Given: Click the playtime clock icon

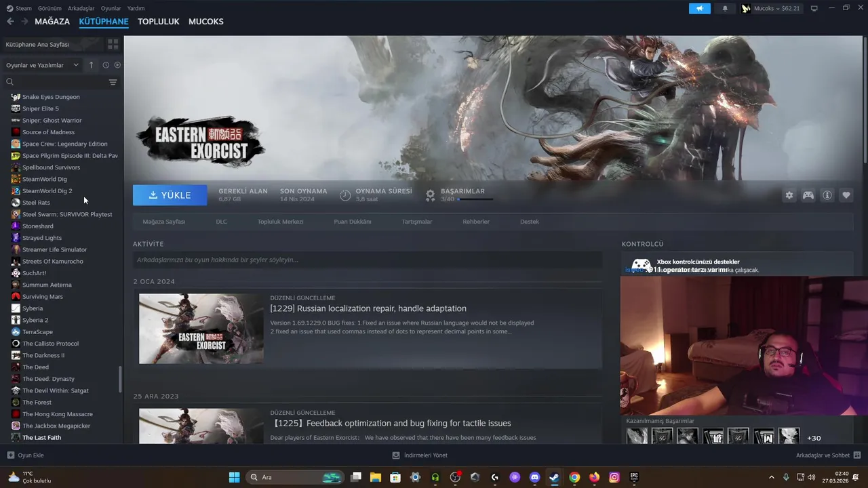Looking at the screenshot, I should [345, 195].
